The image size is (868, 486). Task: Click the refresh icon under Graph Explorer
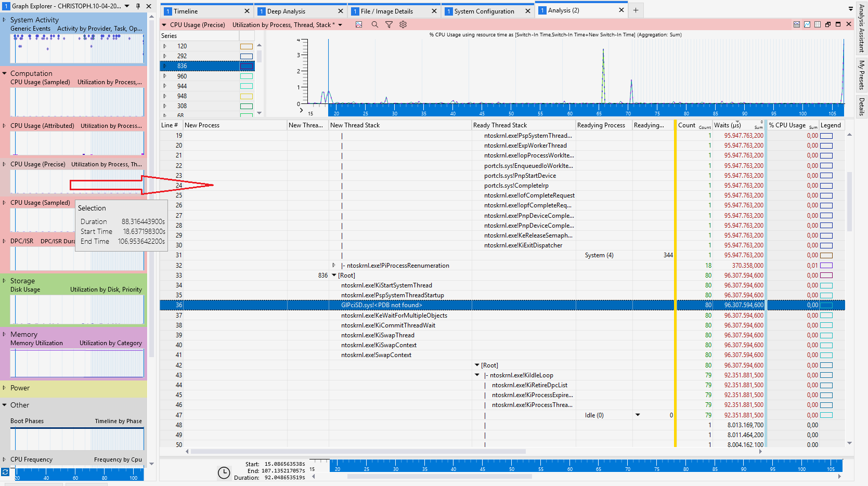[x=5, y=472]
